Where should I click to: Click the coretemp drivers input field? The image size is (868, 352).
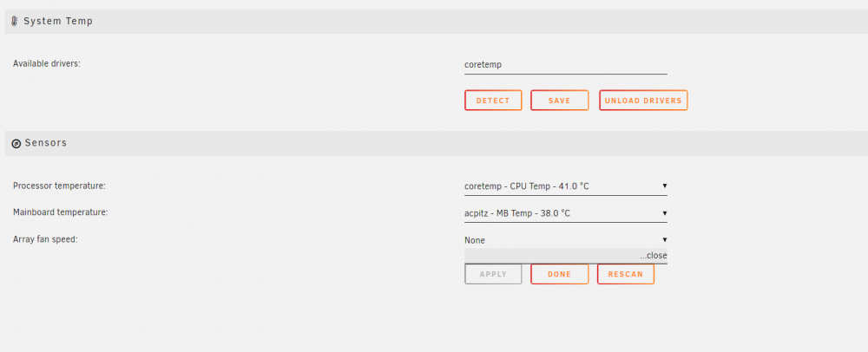tap(566, 65)
